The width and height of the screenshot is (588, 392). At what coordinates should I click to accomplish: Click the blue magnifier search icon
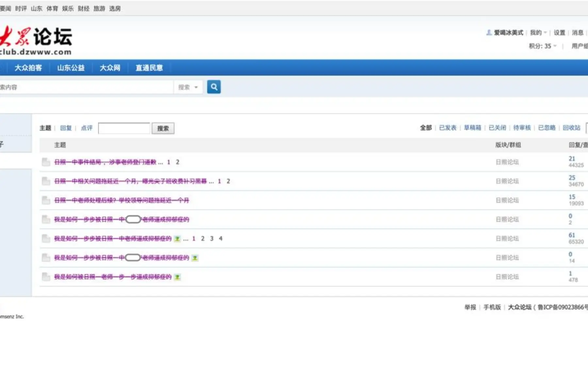coord(214,87)
